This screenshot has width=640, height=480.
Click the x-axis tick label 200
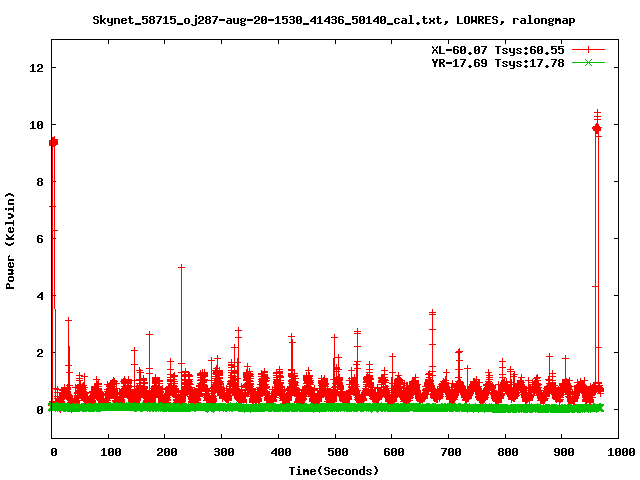[167, 452]
